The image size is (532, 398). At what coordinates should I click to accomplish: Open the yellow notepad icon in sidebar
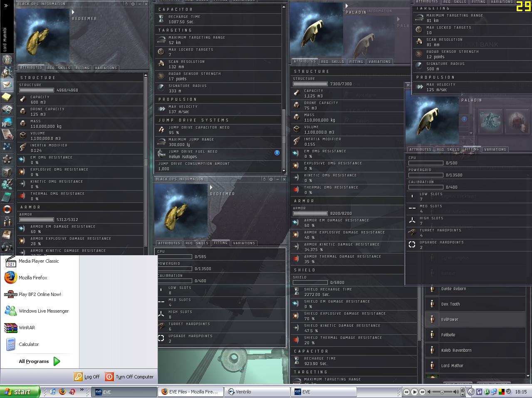(7, 97)
